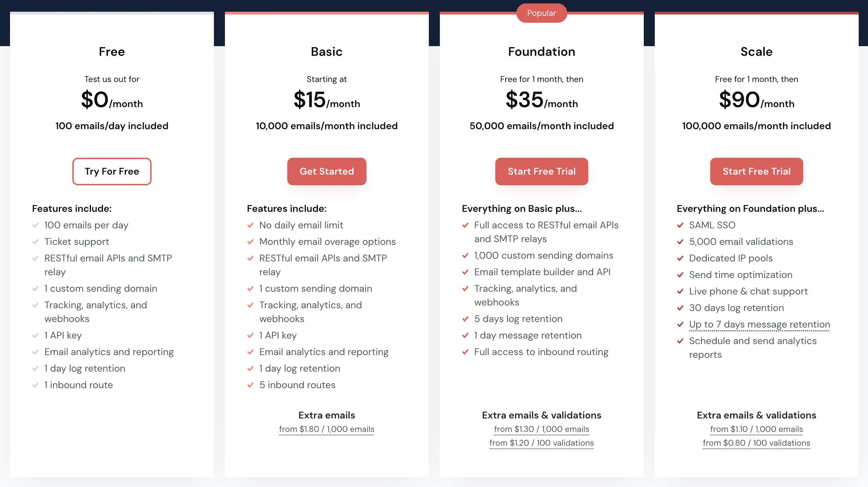This screenshot has height=487, width=868.
Task: Click checkmark next to Dedicated IP pools
Action: 680,258
